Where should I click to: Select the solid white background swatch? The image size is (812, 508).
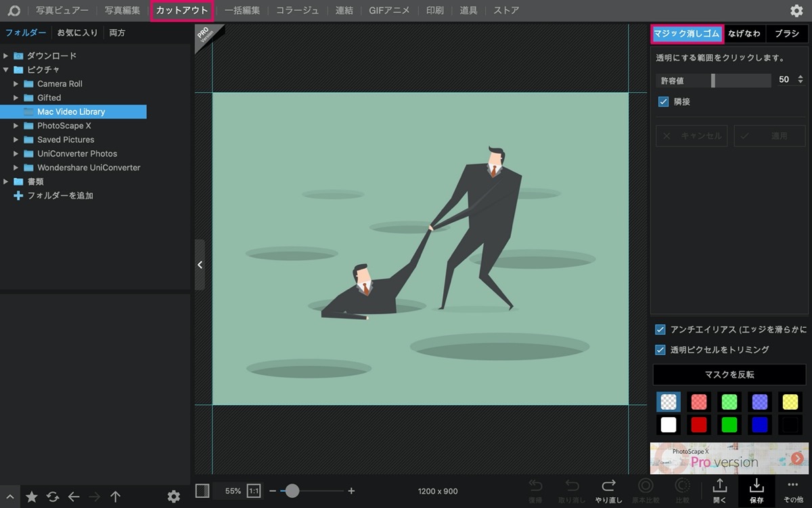(x=669, y=425)
